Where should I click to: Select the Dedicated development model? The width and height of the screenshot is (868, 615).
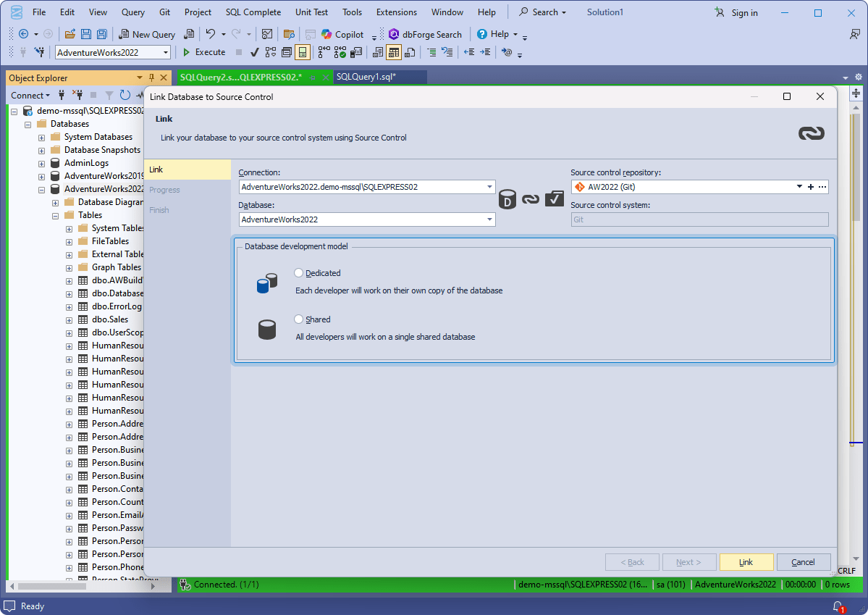point(298,273)
